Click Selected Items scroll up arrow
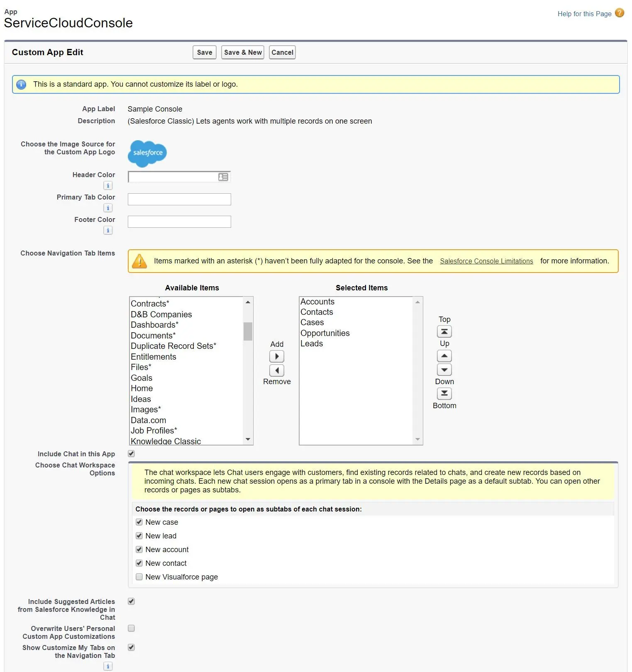 click(417, 302)
